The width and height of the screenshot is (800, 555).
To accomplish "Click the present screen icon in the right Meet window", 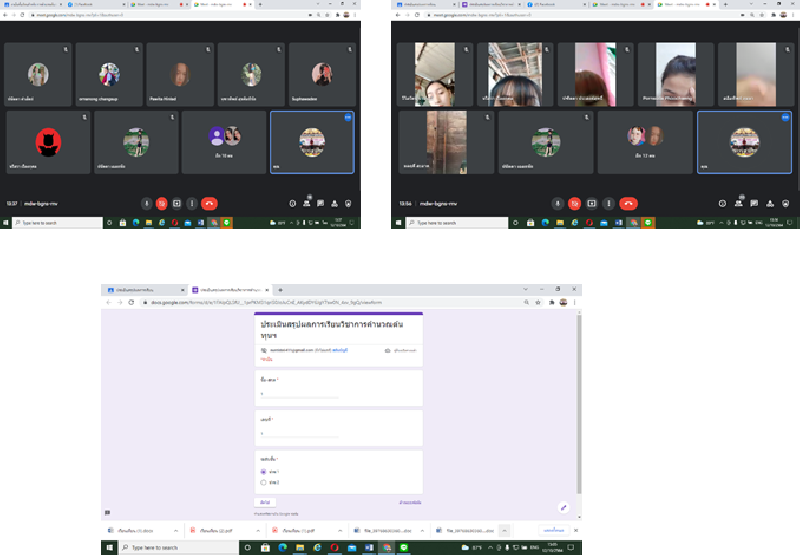I will pos(591,203).
